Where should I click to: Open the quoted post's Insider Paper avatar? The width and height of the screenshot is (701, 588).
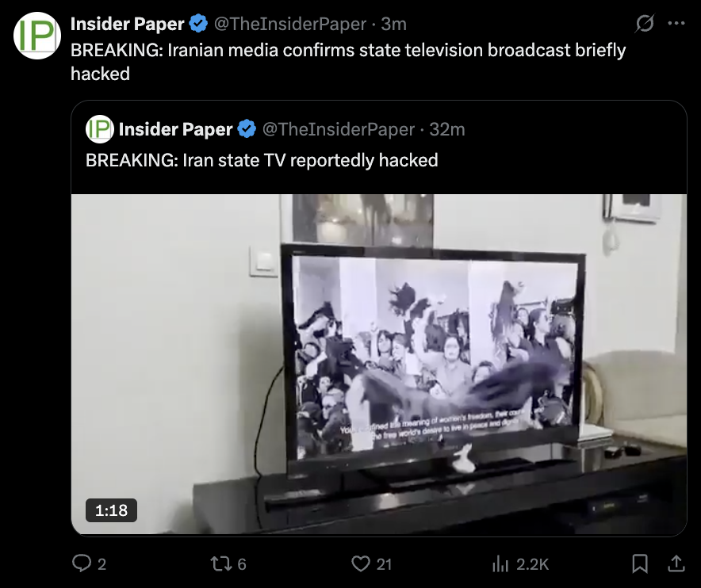coord(100,129)
